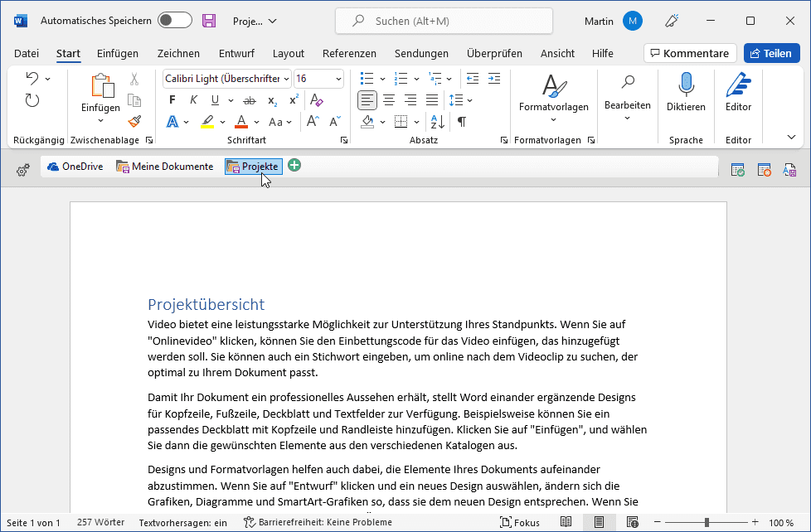Apply strikethrough formatting
The width and height of the screenshot is (811, 532).
point(246,100)
